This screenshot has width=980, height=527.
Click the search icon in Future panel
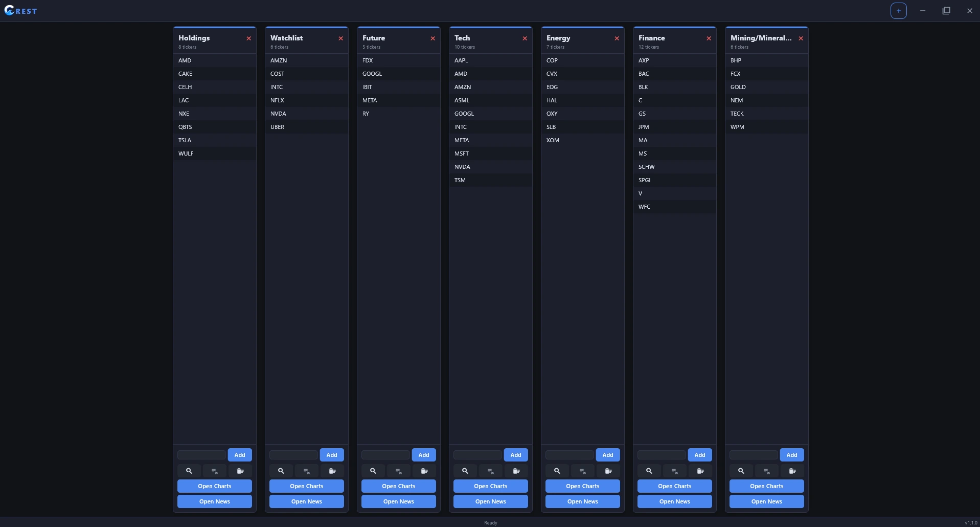point(373,471)
